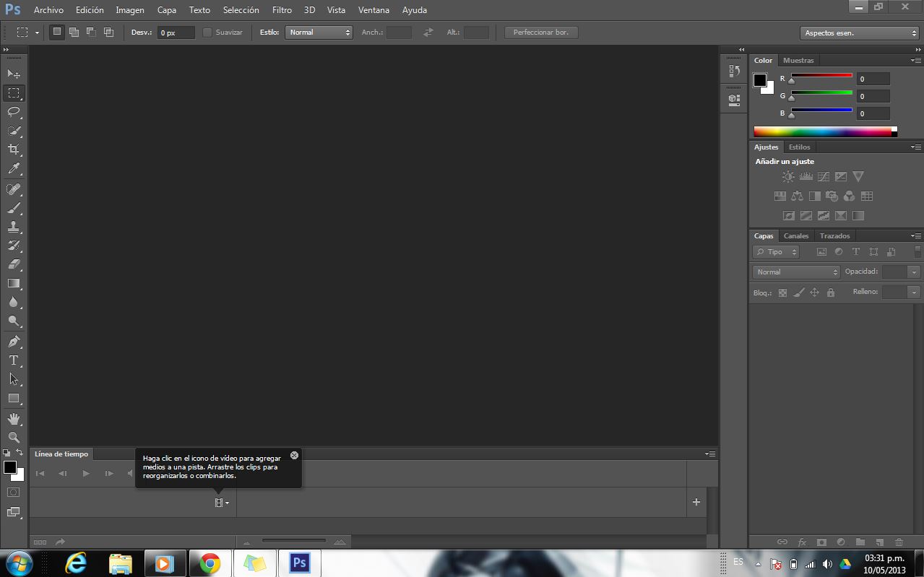The height and width of the screenshot is (577, 924).
Task: Switch to the Muestras tab
Action: [x=798, y=61]
